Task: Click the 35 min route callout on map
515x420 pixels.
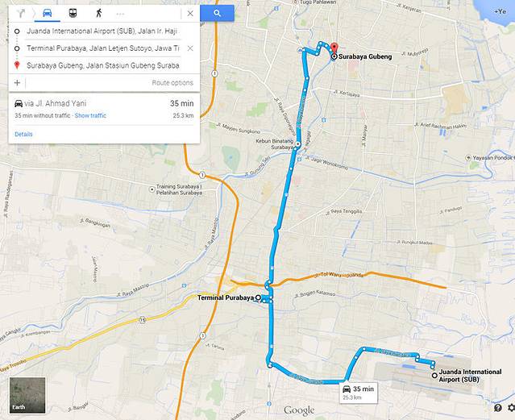Action: coord(359,393)
